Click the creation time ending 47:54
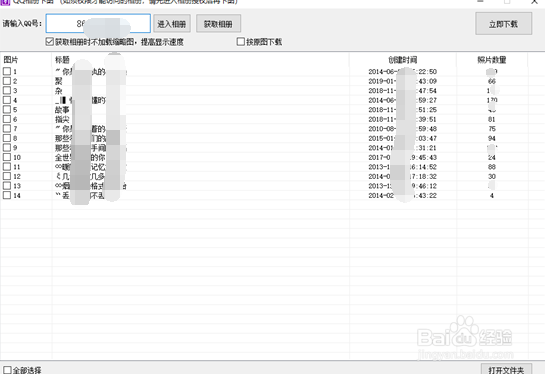Viewport: 545px width, 374px height. pyautogui.click(x=402, y=91)
